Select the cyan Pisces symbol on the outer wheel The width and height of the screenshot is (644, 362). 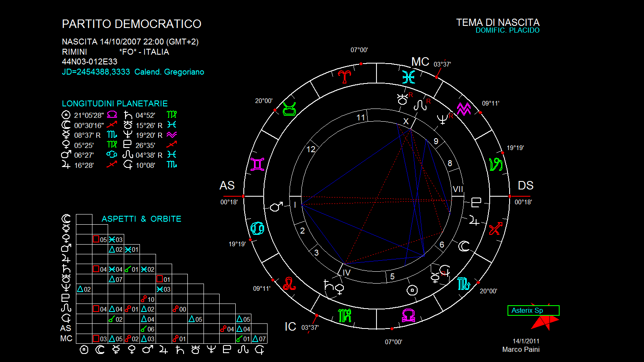pos(408,77)
